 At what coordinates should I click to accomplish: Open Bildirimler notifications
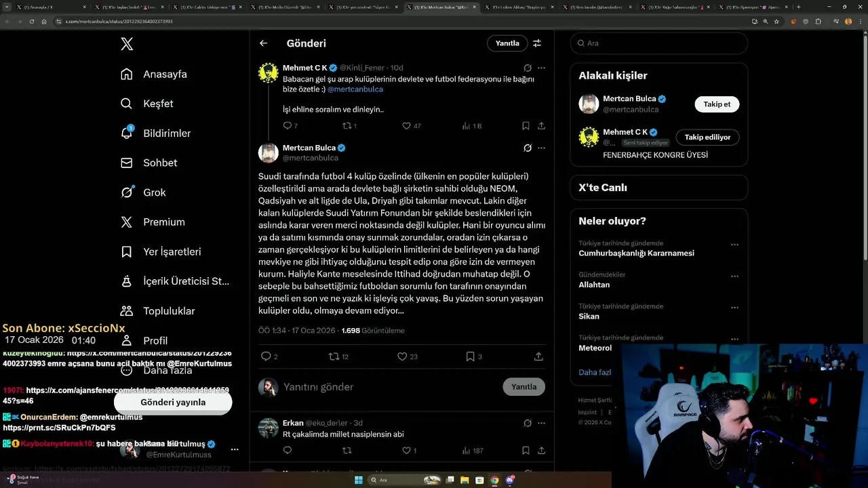pos(155,134)
